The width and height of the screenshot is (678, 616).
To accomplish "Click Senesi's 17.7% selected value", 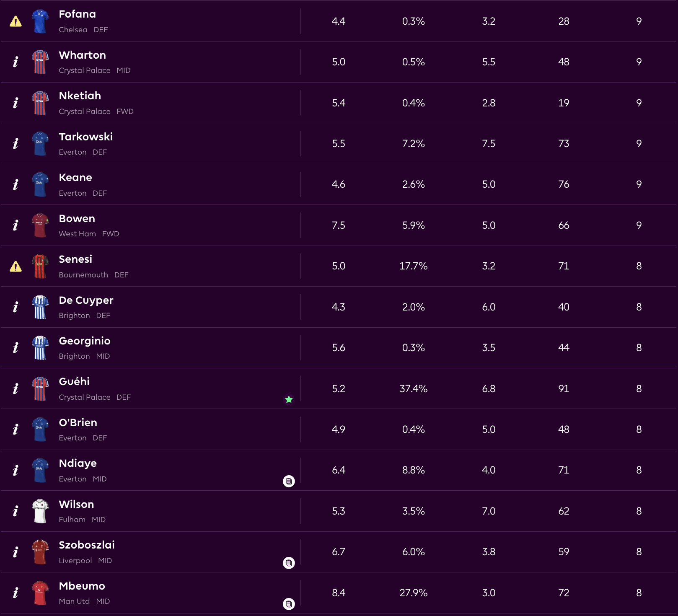I will coord(413,266).
